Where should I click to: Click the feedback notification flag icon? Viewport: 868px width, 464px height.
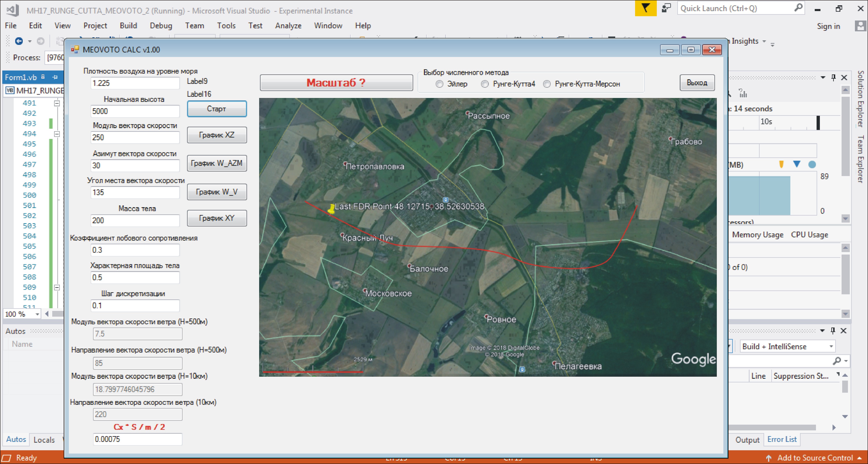point(645,8)
